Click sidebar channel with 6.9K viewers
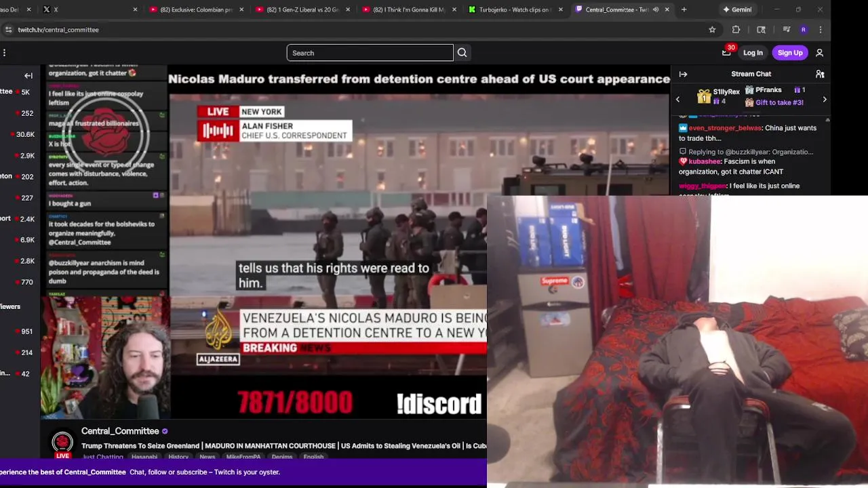868x488 pixels. [x=19, y=240]
